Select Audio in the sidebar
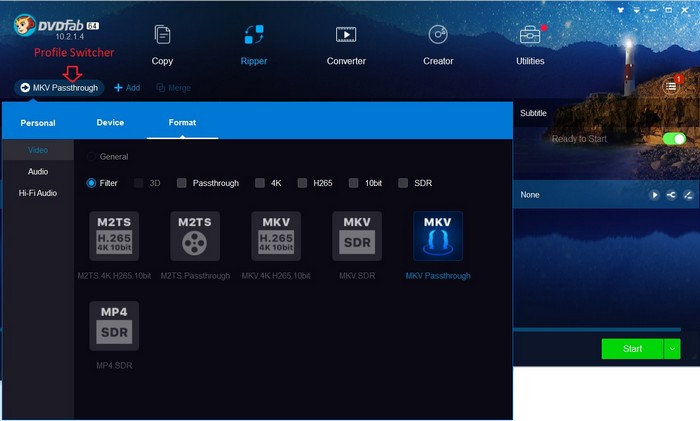Screen dimensions: 700x421 38,171
